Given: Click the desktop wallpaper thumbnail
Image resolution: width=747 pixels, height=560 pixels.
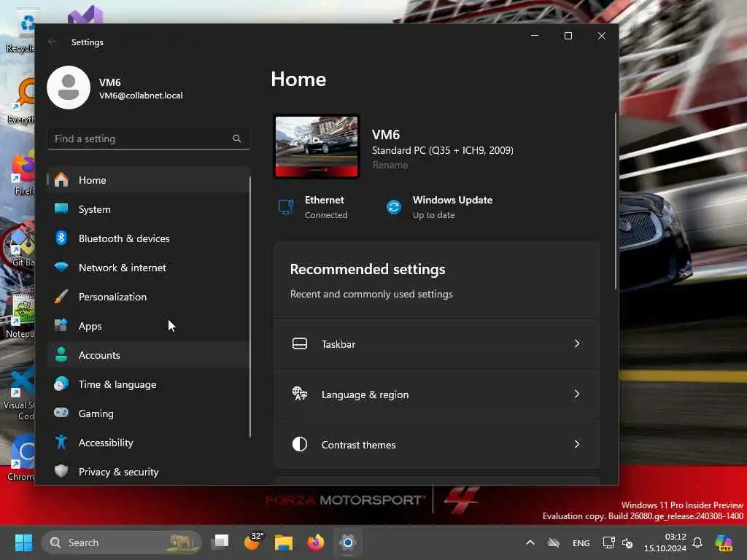Looking at the screenshot, I should 317,146.
